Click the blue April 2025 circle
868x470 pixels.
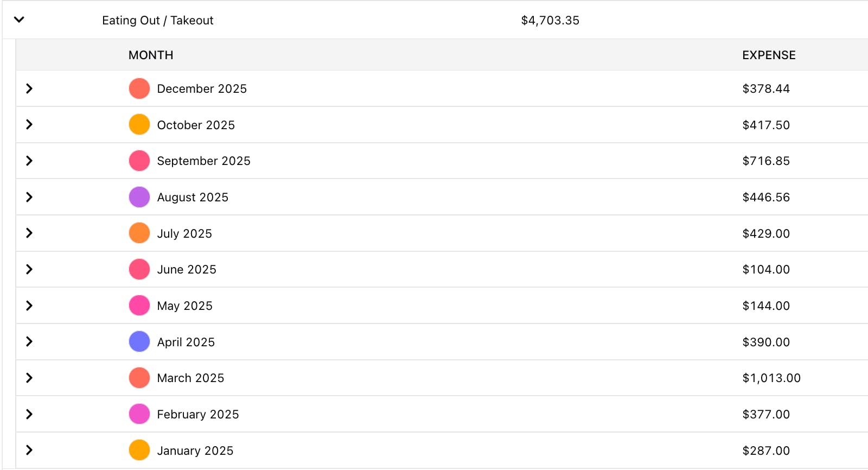tap(139, 342)
